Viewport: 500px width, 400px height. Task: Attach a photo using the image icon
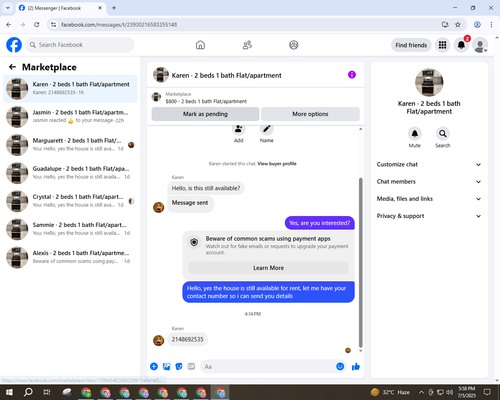click(x=166, y=367)
